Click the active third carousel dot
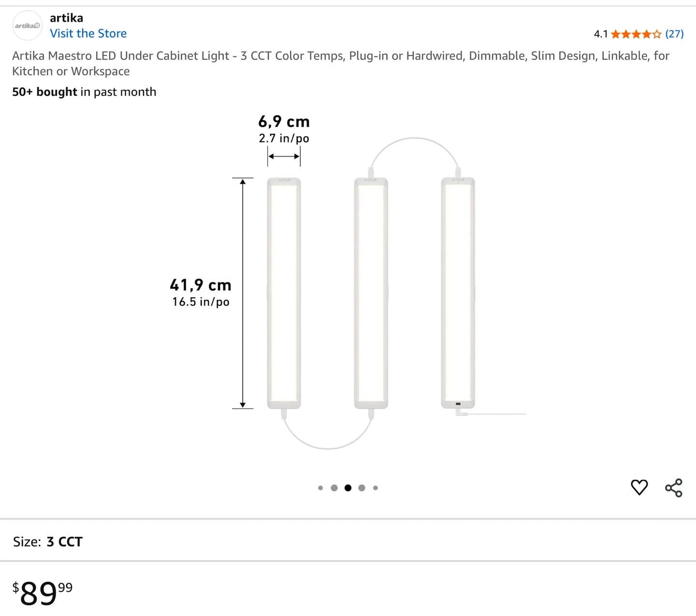 click(348, 488)
